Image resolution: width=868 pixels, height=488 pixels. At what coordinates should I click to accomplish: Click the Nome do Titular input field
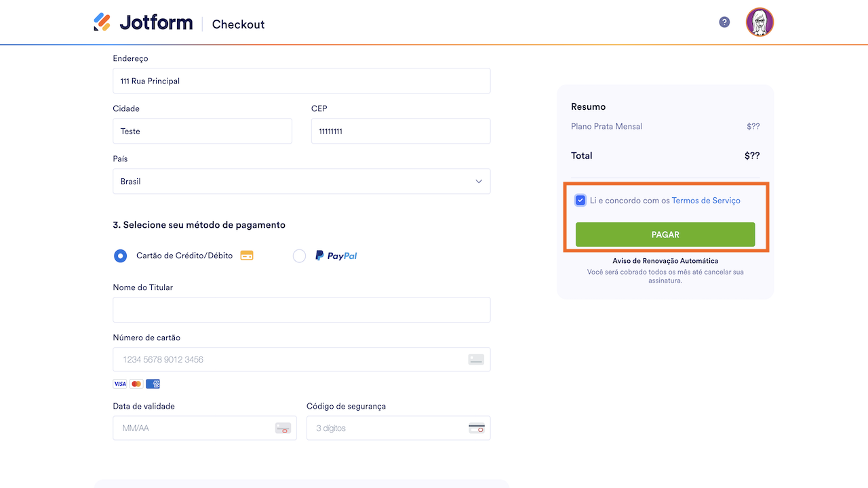[301, 310]
